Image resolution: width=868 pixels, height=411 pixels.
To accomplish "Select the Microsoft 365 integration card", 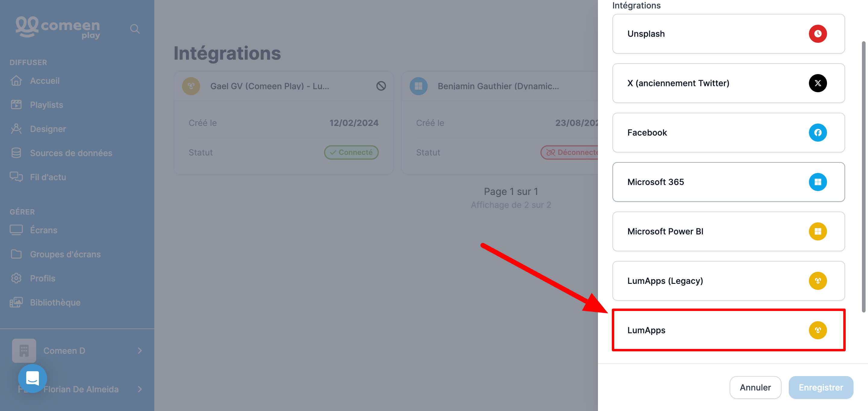I will [728, 182].
